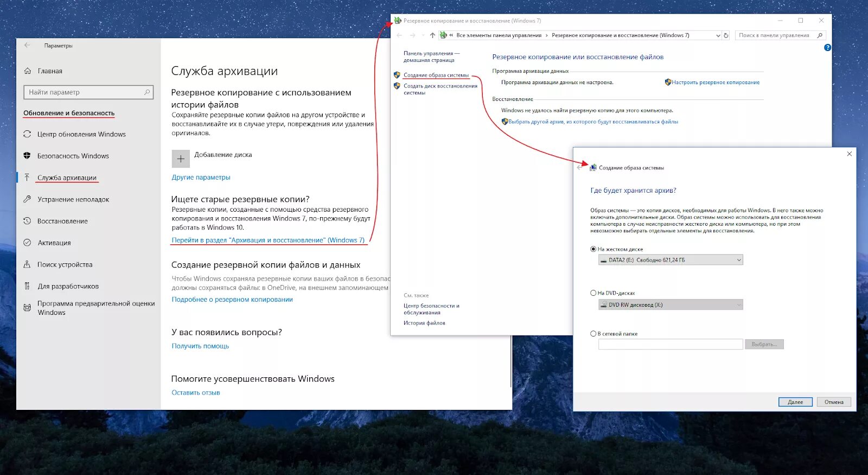This screenshot has height=475, width=868.
Task: Switch to Устранение неполадок section
Action: pos(73,199)
